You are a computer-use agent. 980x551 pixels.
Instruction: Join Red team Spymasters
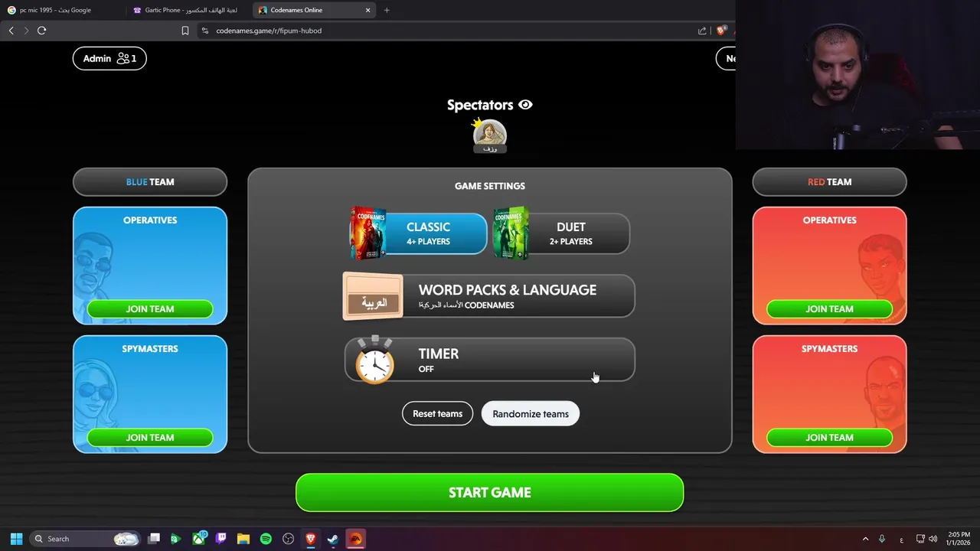click(829, 438)
